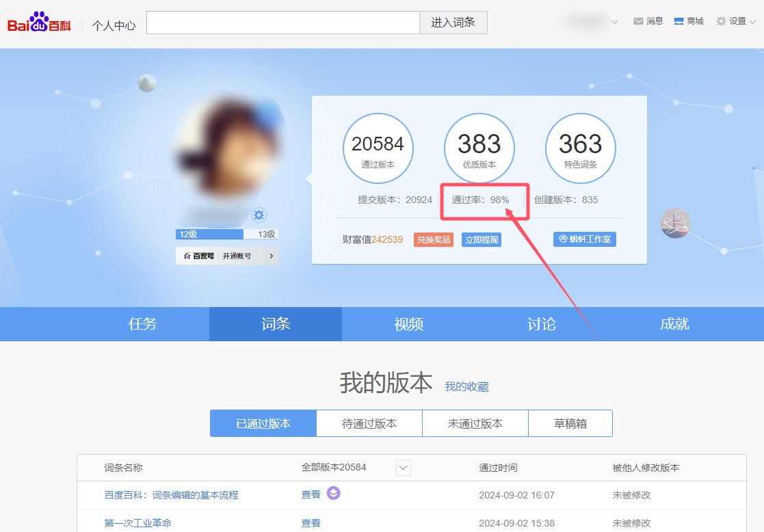
Task: Open the 第一次工业革命 entry link
Action: (137, 523)
